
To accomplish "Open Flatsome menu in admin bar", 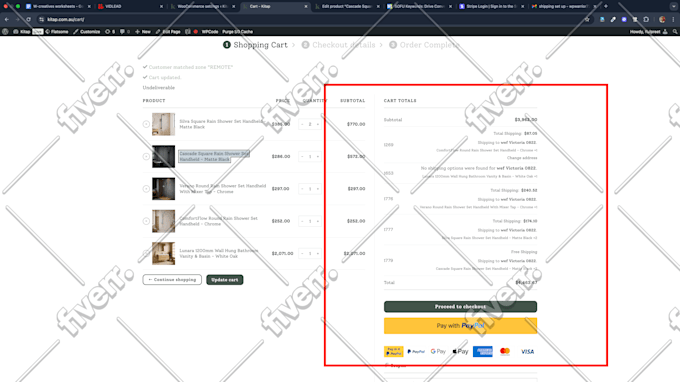I will pos(56,32).
